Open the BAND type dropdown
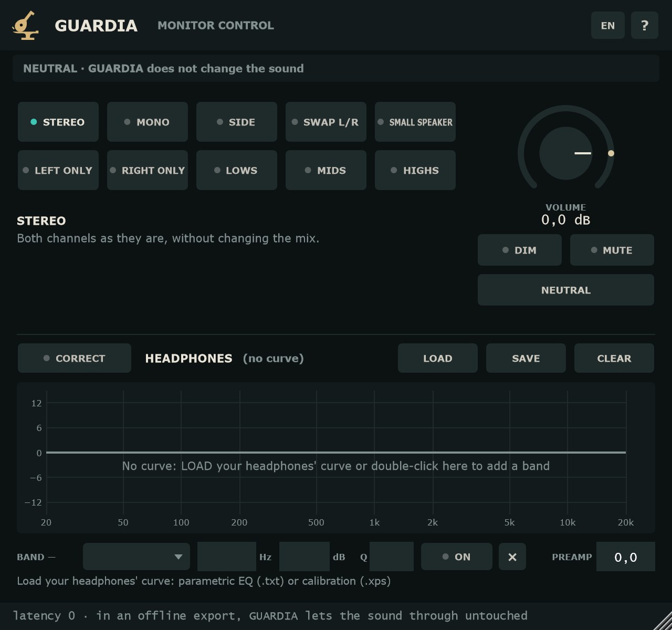Image resolution: width=672 pixels, height=630 pixels. [136, 556]
